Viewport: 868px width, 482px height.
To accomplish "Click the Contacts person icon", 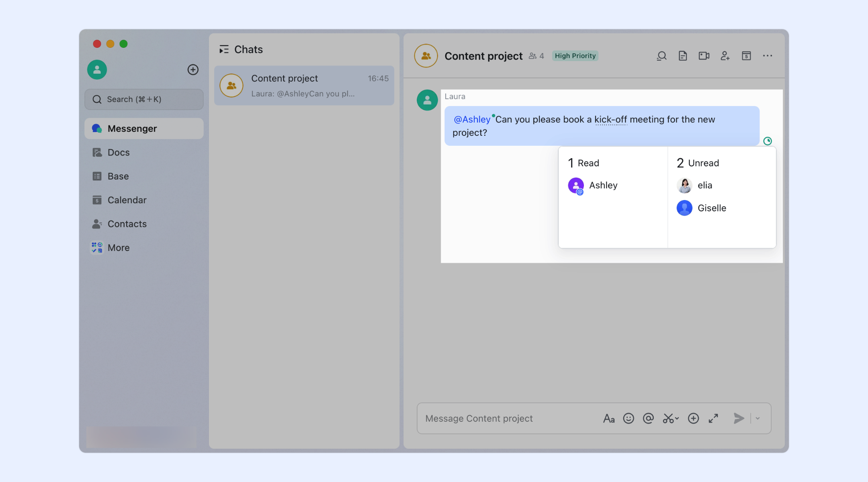I will tap(97, 224).
